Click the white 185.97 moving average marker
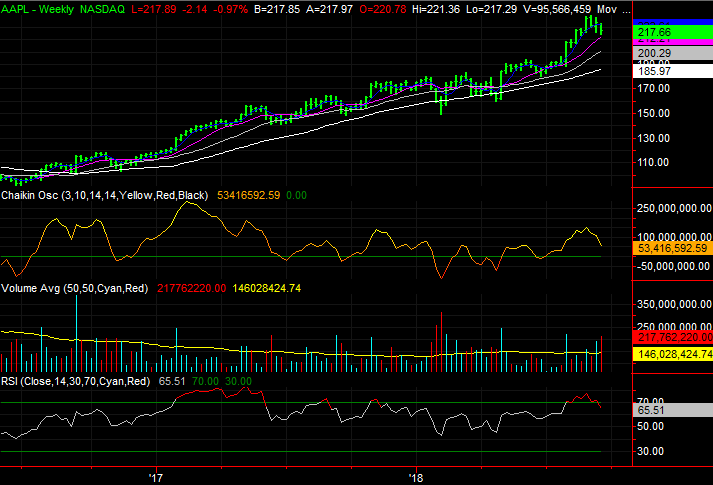Viewport: 713px width, 485px height. 673,71
